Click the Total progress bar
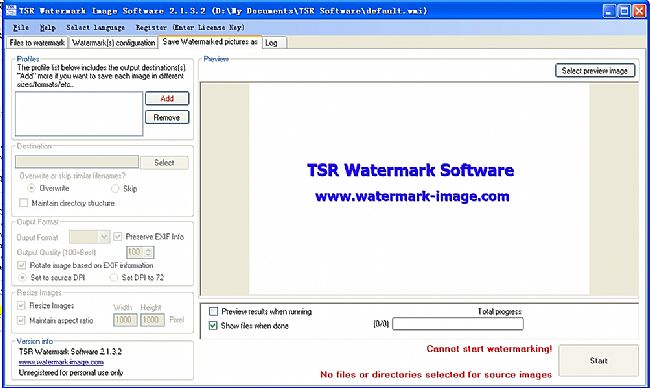Image resolution: width=650 pixels, height=388 pixels. point(458,324)
